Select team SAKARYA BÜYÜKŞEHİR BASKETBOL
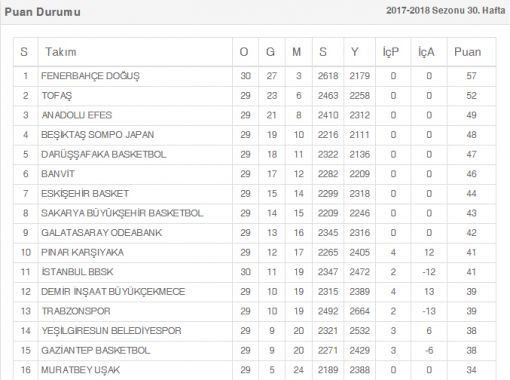 [x=122, y=213]
